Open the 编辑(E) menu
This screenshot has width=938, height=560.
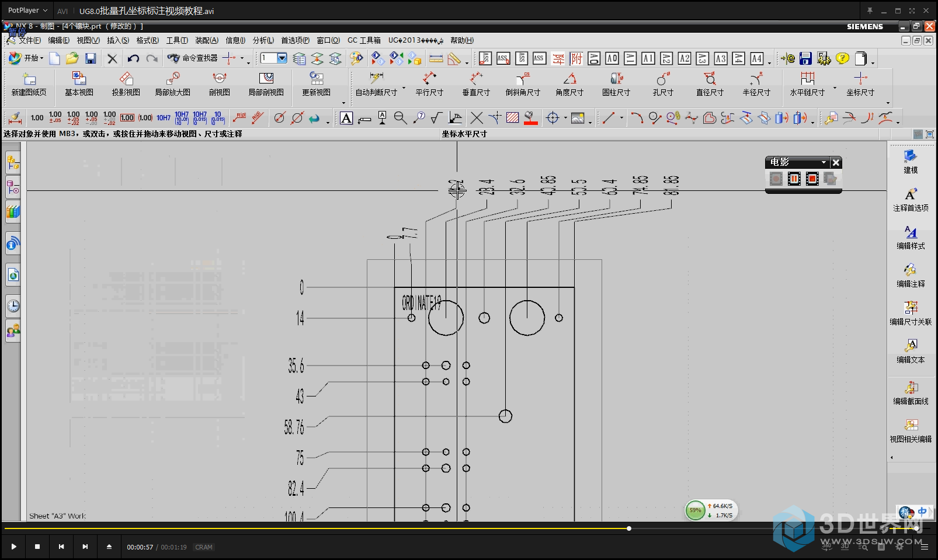58,40
